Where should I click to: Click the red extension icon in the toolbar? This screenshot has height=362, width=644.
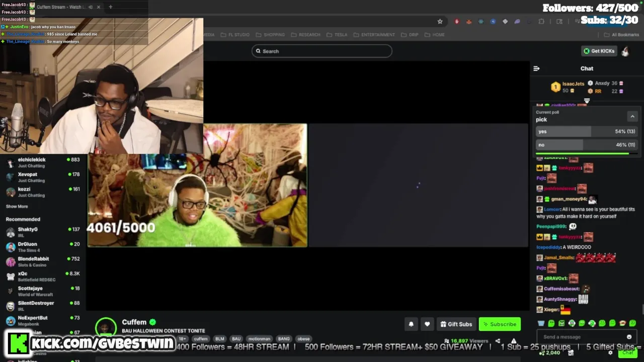click(457, 22)
